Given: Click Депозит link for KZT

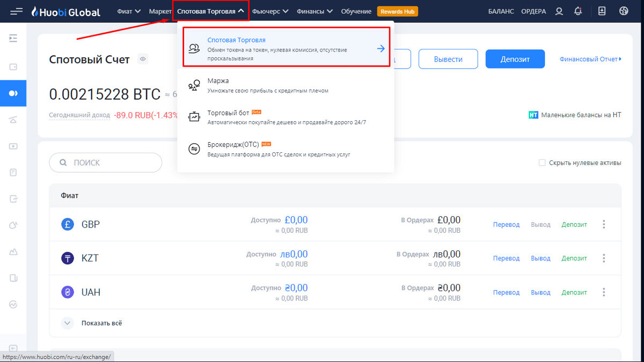Looking at the screenshot, I should point(574,258).
